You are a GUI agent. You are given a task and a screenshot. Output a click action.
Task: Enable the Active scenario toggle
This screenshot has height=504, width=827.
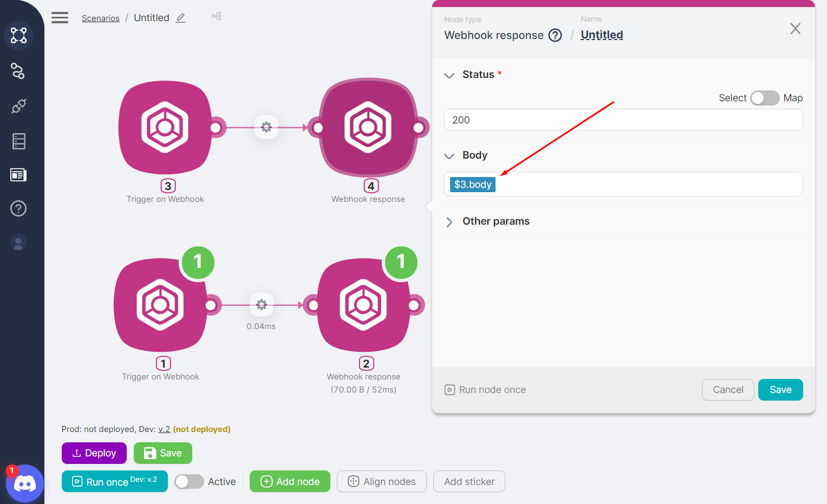pyautogui.click(x=189, y=482)
